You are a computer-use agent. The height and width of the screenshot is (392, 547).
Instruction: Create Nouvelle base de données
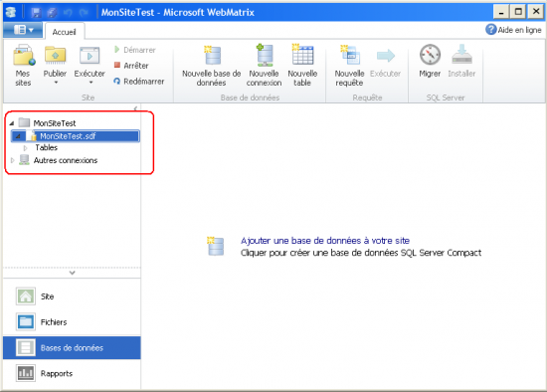tap(212, 66)
